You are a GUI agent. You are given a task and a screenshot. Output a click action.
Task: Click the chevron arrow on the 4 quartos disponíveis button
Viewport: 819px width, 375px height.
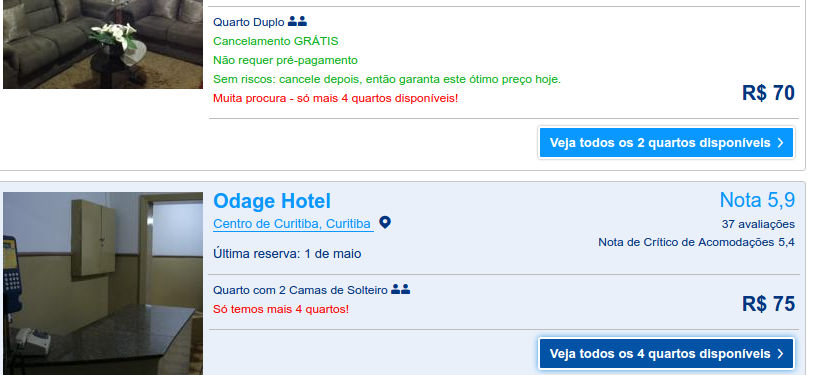tap(780, 354)
